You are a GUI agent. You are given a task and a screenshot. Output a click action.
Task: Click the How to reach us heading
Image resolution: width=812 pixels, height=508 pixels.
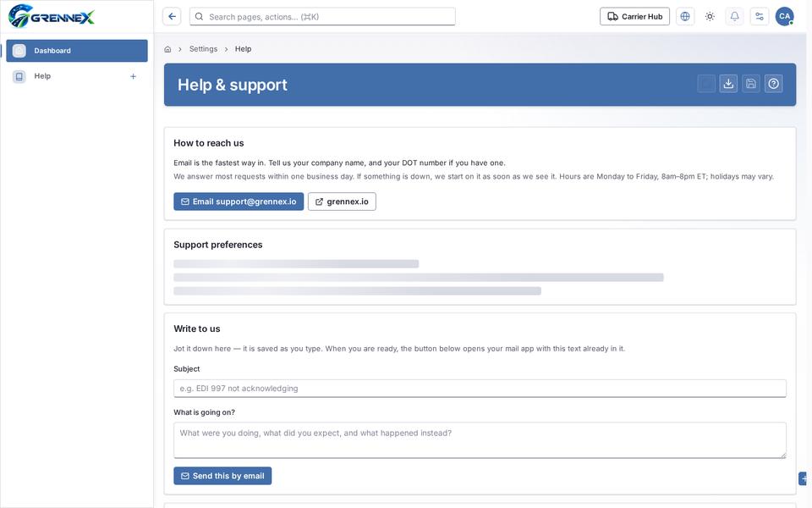209,143
